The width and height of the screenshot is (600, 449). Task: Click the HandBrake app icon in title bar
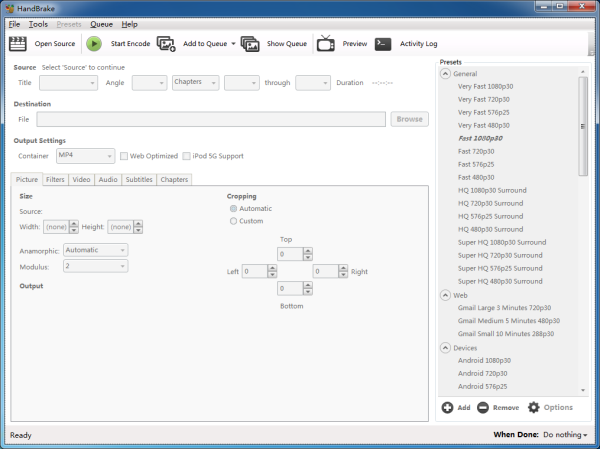coord(10,8)
